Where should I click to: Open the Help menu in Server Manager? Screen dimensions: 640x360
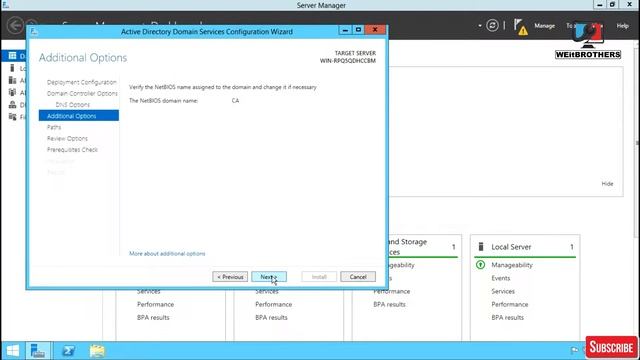622,26
